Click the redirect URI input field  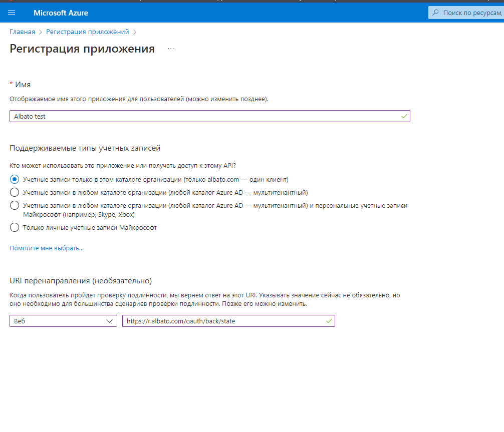click(228, 321)
